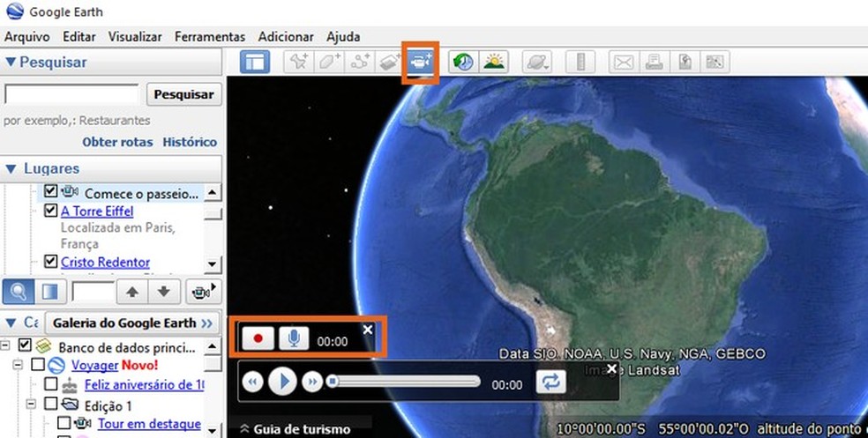This screenshot has width=868, height=438.
Task: Open the Editar menu
Action: 79,37
